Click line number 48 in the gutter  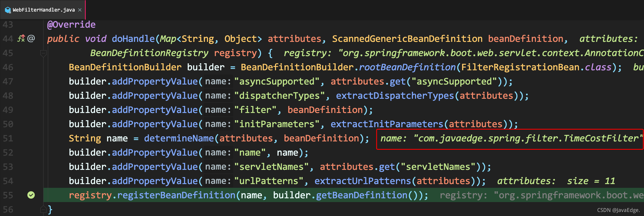tap(8, 96)
